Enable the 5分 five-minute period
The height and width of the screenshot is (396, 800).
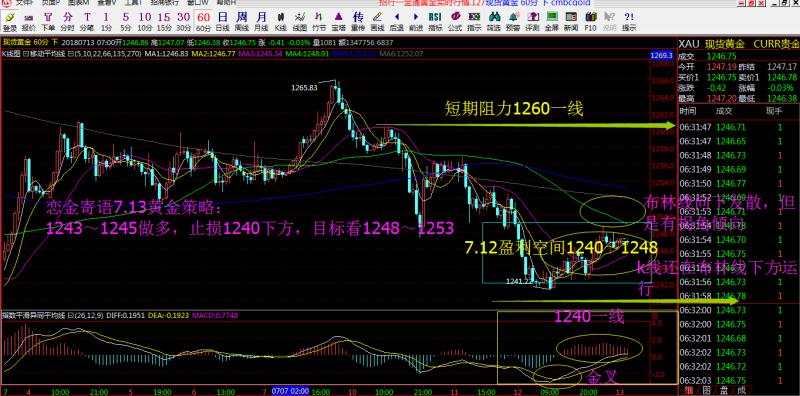click(126, 20)
